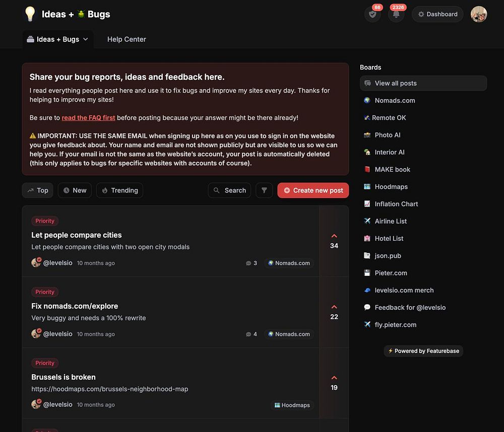Open the user profile avatar
Viewport: 504px width, 432px height.
tap(479, 15)
